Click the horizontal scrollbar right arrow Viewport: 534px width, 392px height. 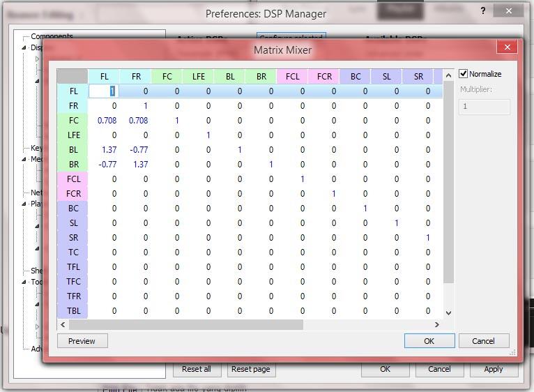point(437,324)
